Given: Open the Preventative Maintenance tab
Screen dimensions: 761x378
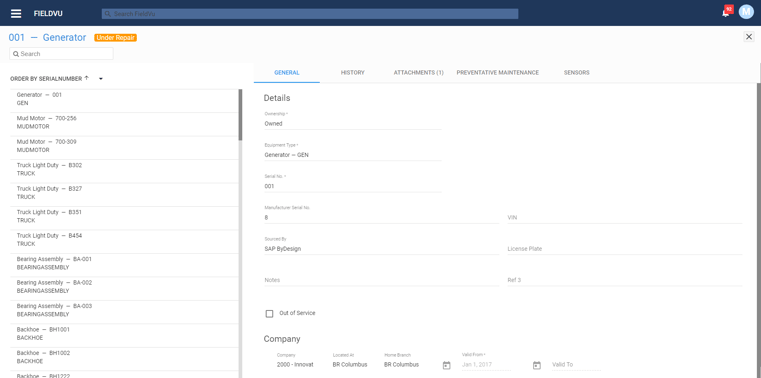Looking at the screenshot, I should click(x=497, y=73).
